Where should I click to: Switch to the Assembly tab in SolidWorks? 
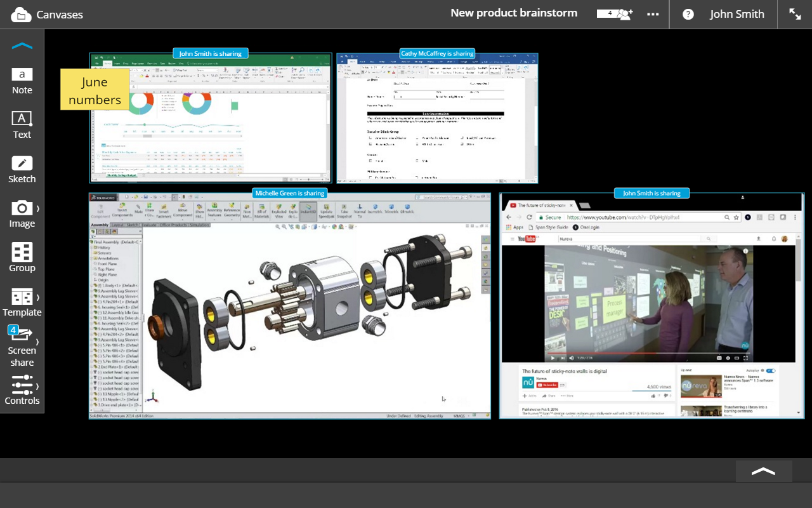(x=99, y=225)
